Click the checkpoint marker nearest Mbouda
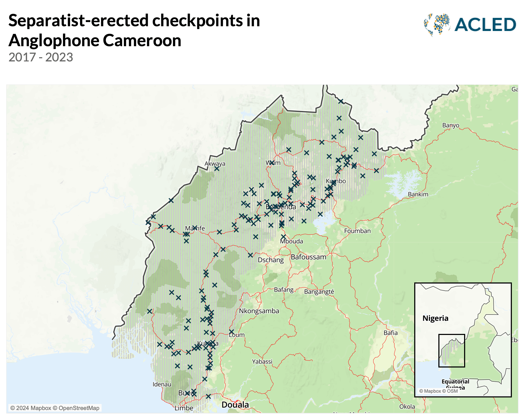 coord(283,237)
